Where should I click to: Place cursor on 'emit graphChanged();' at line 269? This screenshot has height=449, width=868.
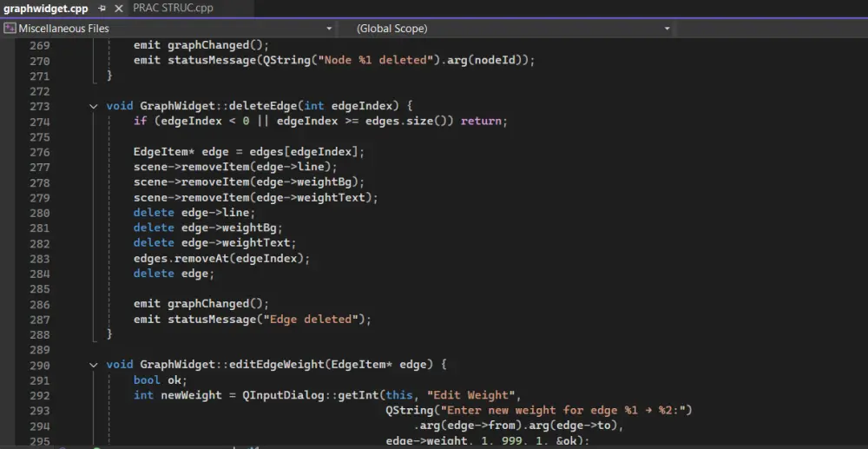point(201,45)
